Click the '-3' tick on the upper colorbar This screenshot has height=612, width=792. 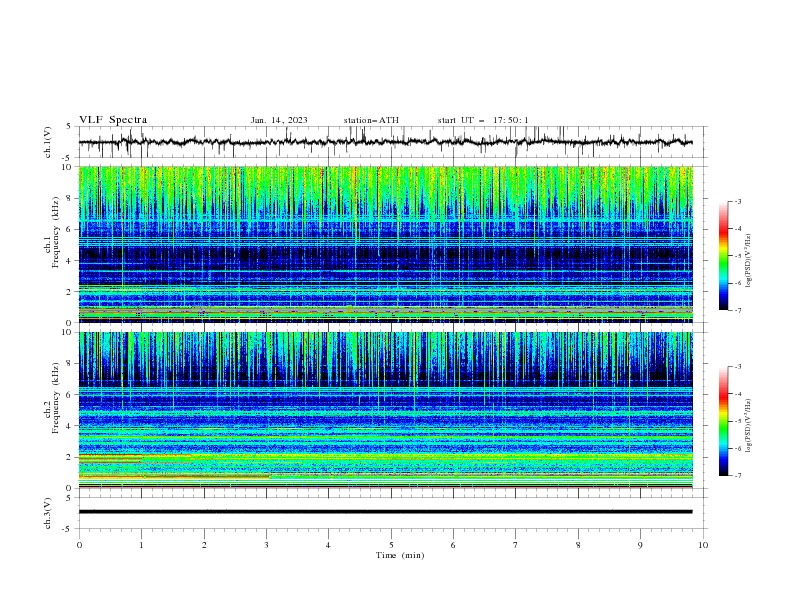click(x=737, y=201)
